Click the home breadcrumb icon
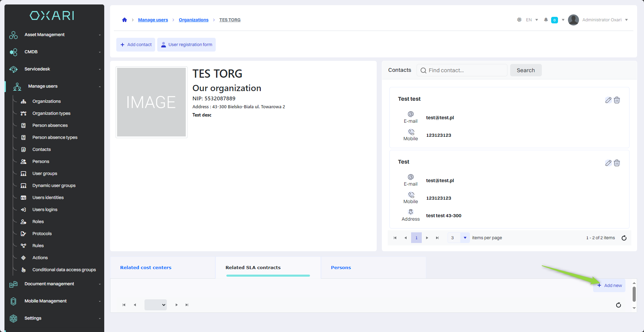The image size is (644, 332). (125, 20)
